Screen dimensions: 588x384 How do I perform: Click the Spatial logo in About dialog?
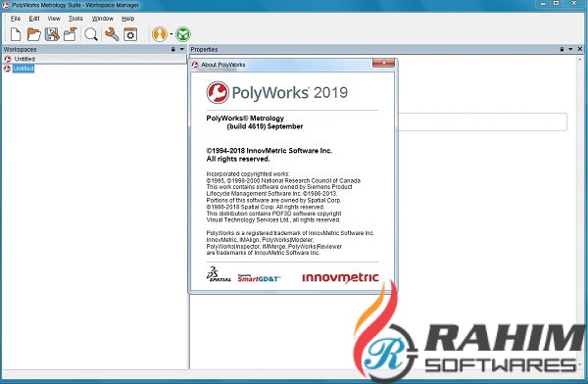pyautogui.click(x=219, y=274)
